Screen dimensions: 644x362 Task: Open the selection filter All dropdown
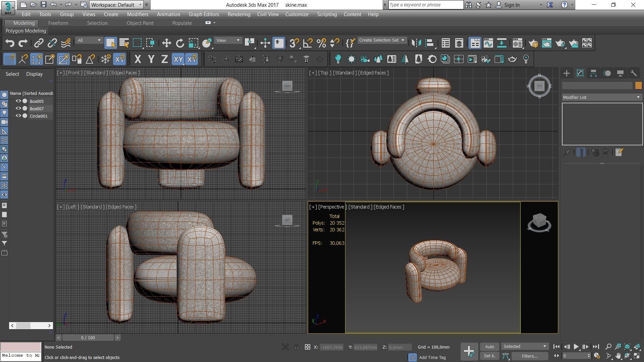[x=89, y=41]
